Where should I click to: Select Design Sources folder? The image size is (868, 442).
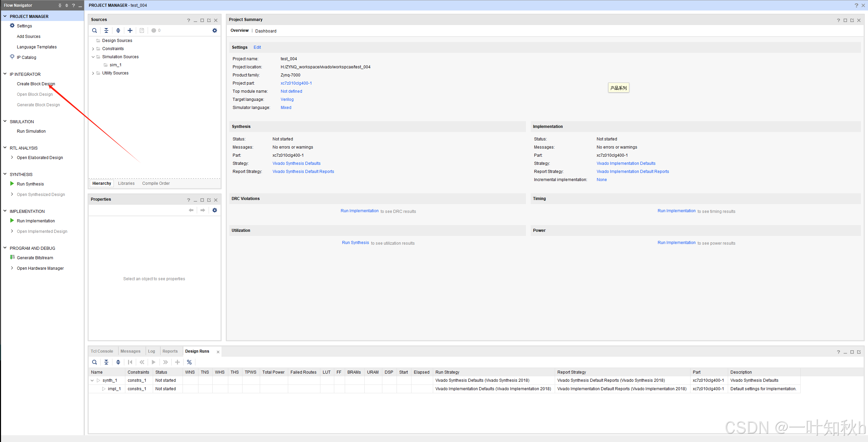click(117, 41)
